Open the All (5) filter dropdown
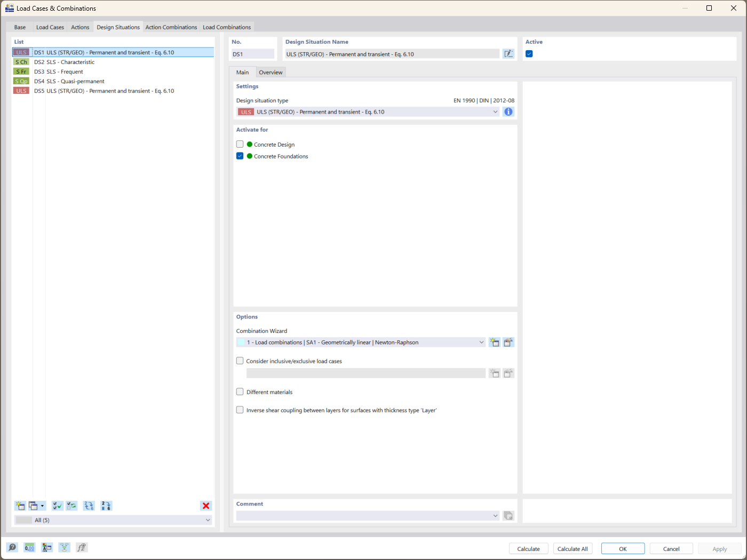747x560 pixels. pyautogui.click(x=208, y=519)
